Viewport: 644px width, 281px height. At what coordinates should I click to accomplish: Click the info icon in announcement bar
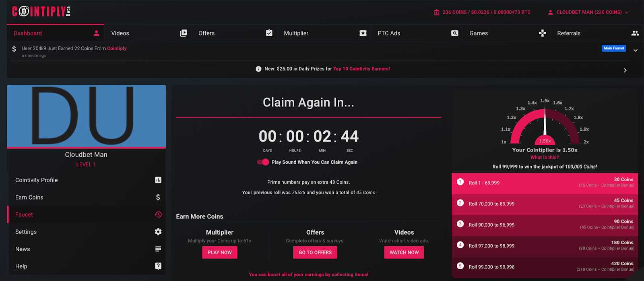[258, 69]
